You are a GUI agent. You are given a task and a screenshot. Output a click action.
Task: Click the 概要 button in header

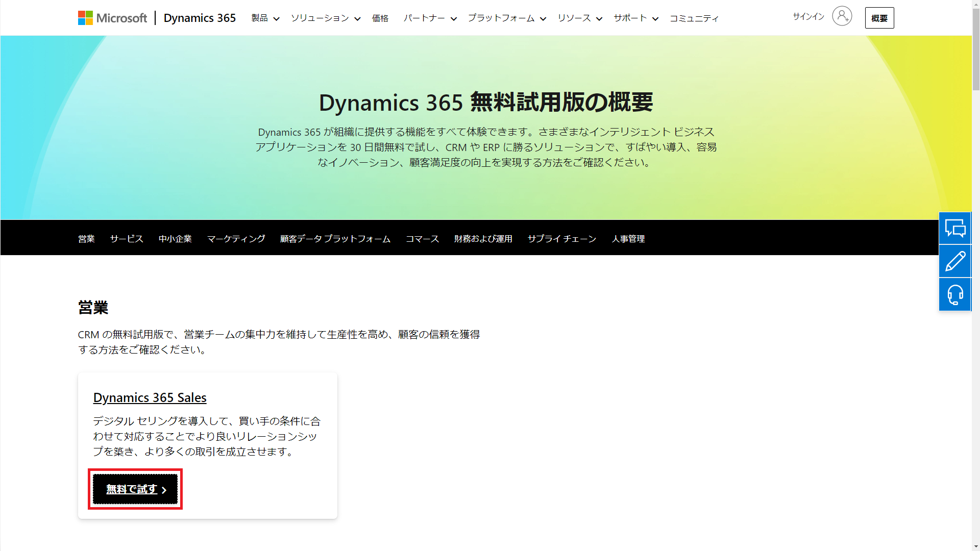[879, 18]
